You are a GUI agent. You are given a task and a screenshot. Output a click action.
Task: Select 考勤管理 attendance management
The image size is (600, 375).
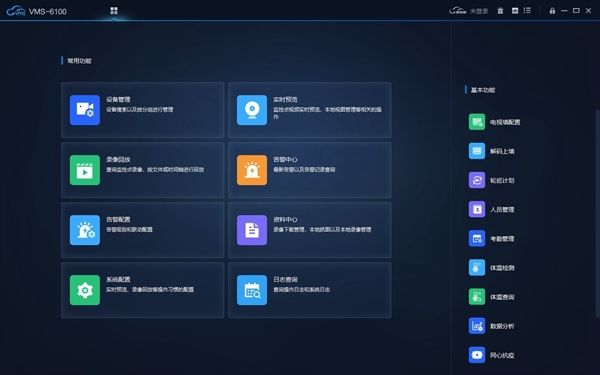pos(492,238)
